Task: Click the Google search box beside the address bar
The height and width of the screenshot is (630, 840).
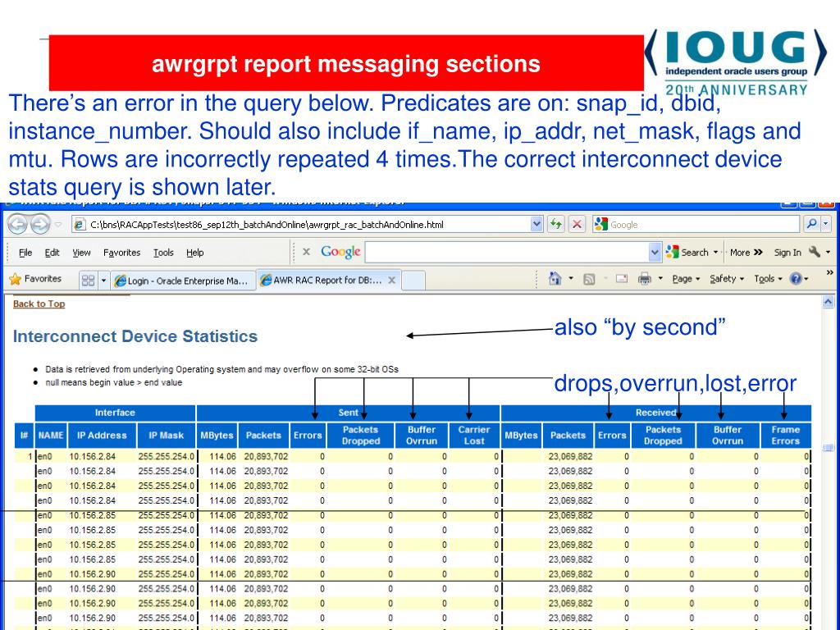Action: (696, 225)
